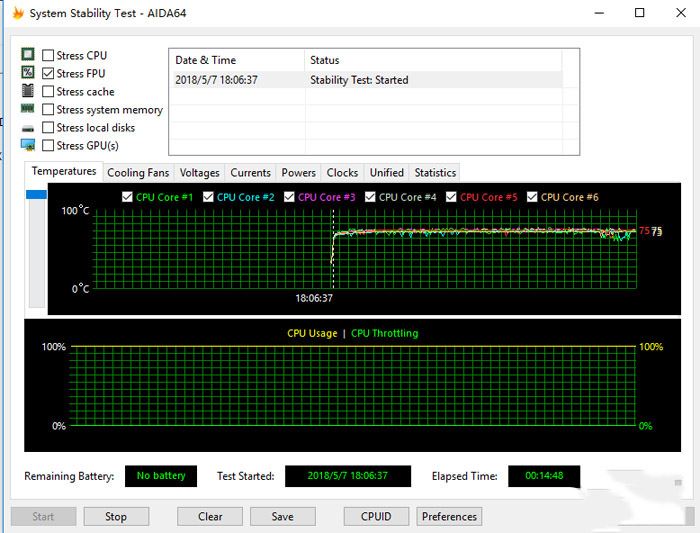Close the System Stability Test window
The width and height of the screenshot is (700, 533).
[x=681, y=13]
